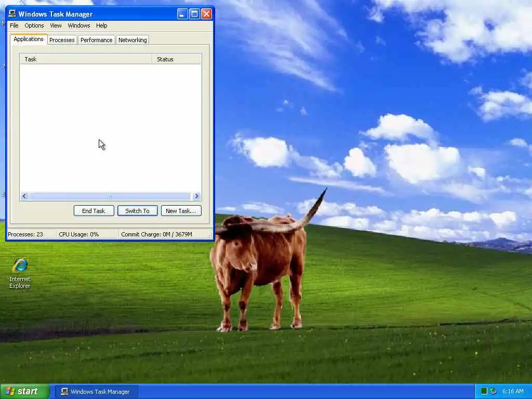Switch to the Networking tab

[x=132, y=40]
